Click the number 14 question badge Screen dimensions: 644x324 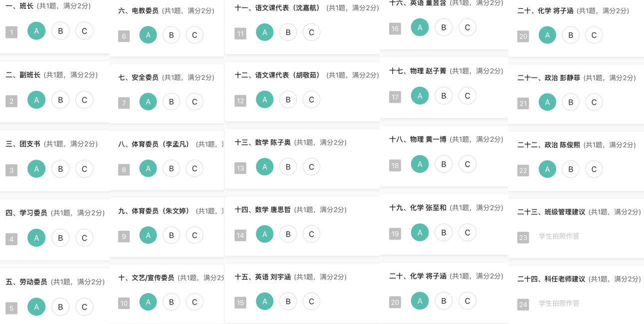point(240,235)
